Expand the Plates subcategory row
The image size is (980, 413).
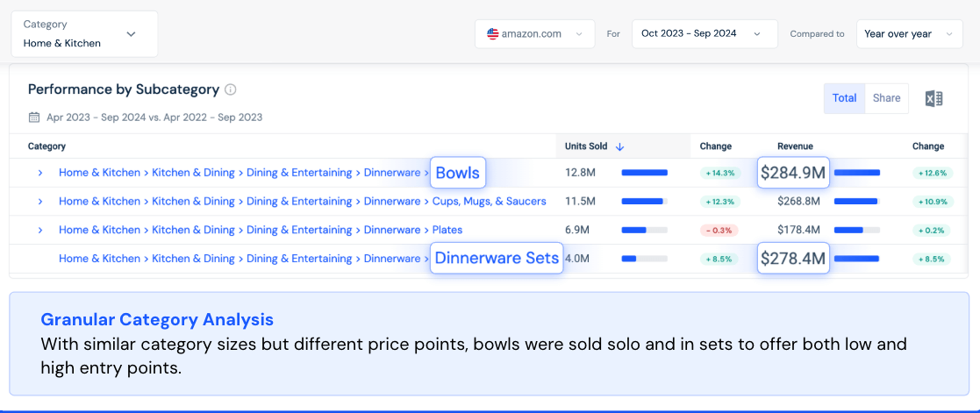click(40, 231)
